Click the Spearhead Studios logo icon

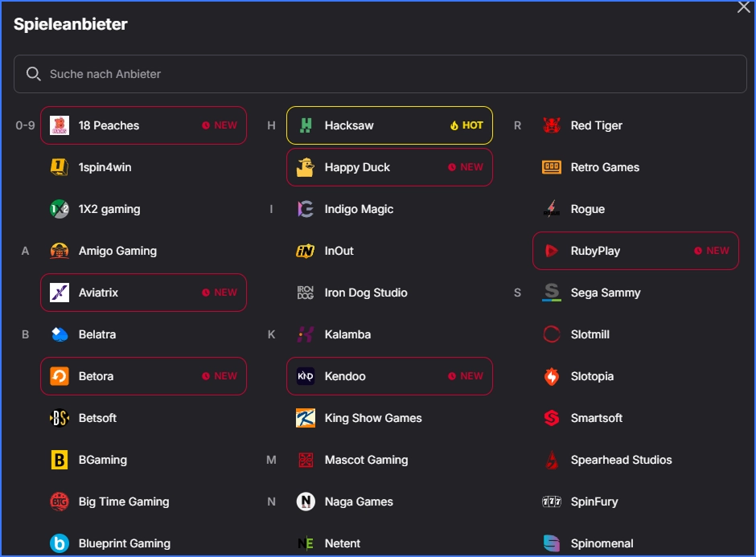point(552,460)
